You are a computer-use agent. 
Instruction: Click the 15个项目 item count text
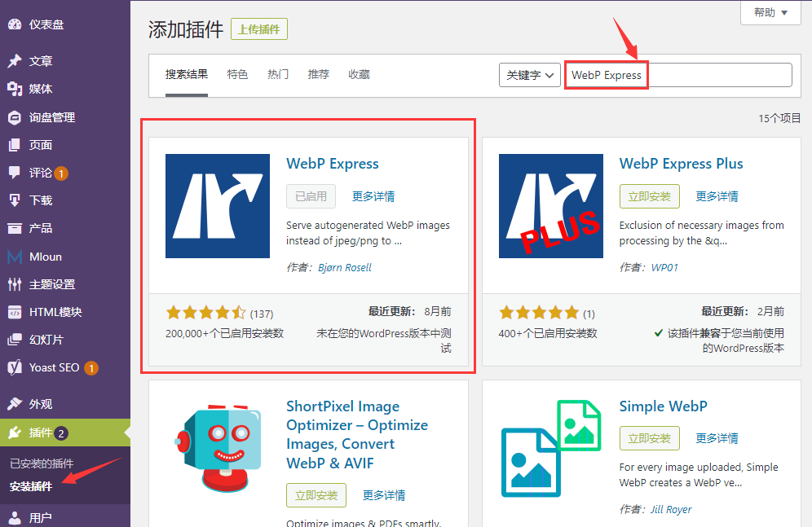pos(779,118)
